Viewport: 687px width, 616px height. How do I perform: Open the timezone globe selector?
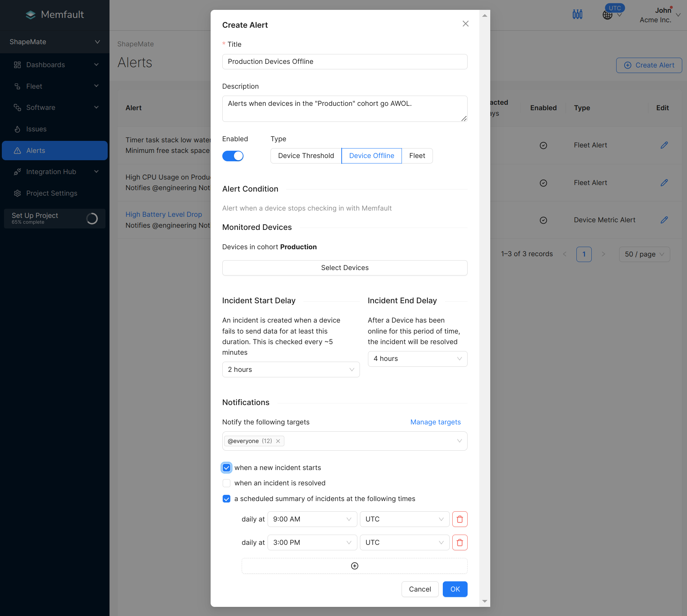pyautogui.click(x=608, y=15)
